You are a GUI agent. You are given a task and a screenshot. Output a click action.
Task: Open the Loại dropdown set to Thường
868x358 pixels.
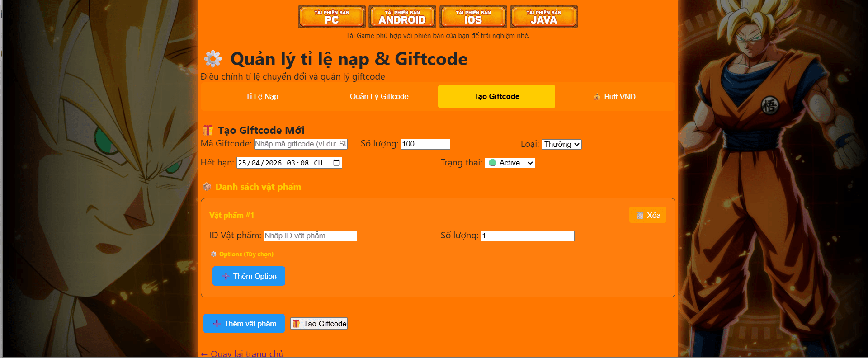561,144
